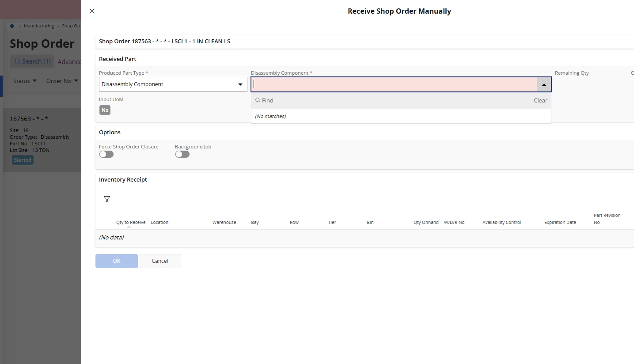The image size is (634, 364).
Task: Click the Row column header
Action: tap(294, 223)
